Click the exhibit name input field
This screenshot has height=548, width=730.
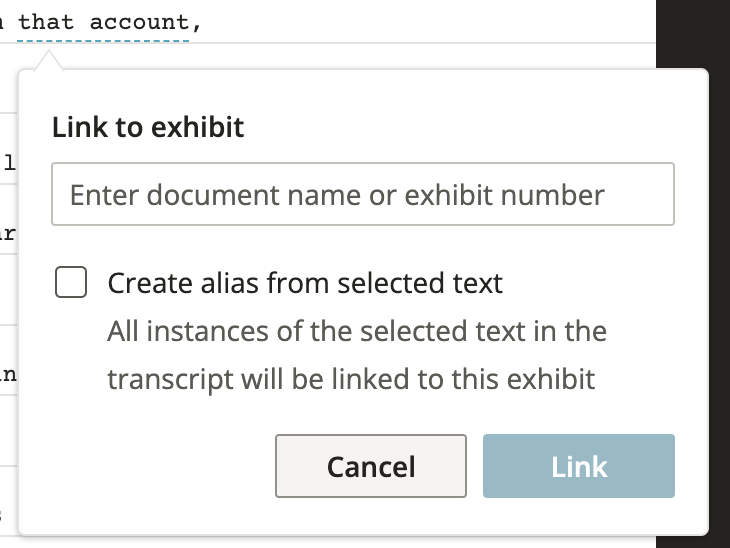(362, 194)
